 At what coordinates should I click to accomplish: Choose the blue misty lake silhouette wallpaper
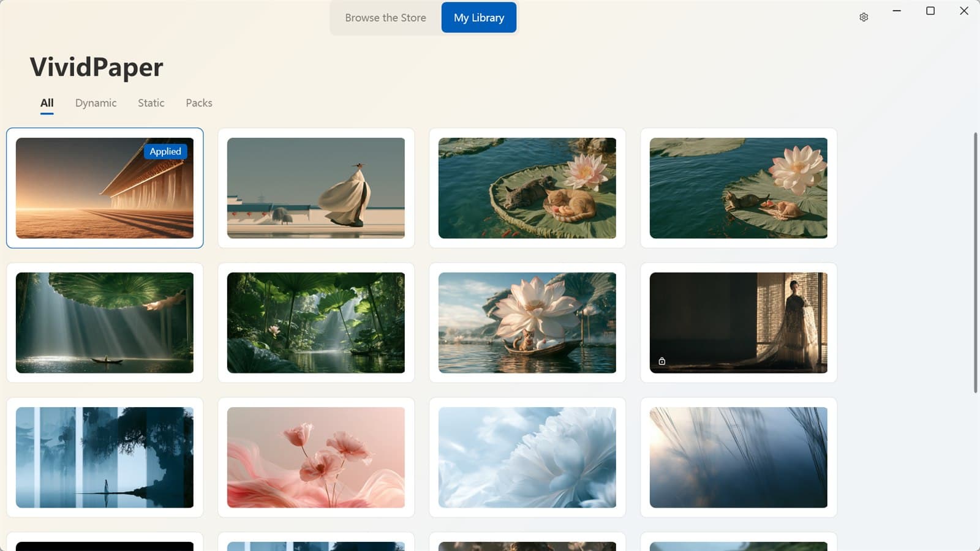click(x=105, y=457)
